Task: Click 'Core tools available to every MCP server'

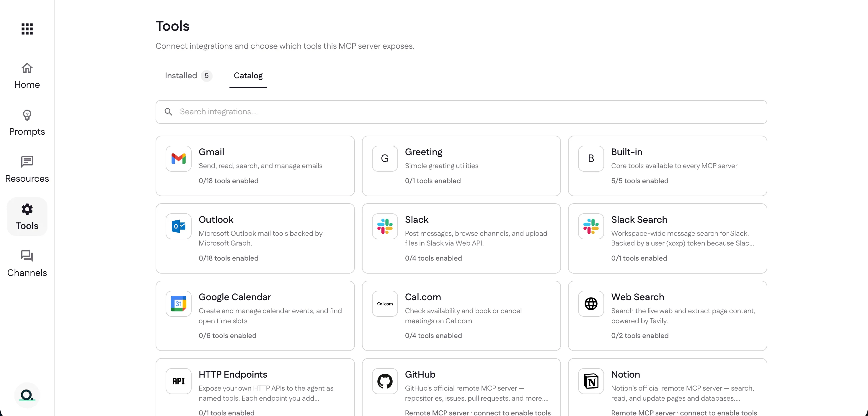Action: click(x=674, y=166)
